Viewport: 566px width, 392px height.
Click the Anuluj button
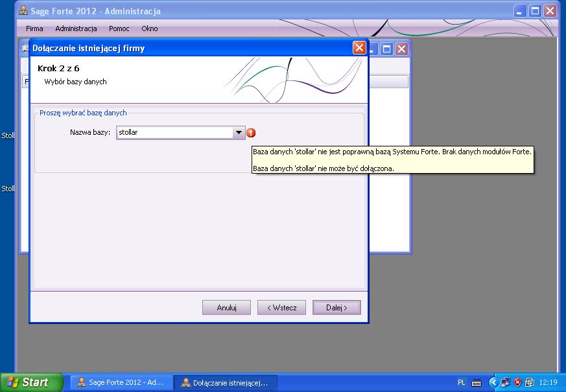[x=226, y=308]
